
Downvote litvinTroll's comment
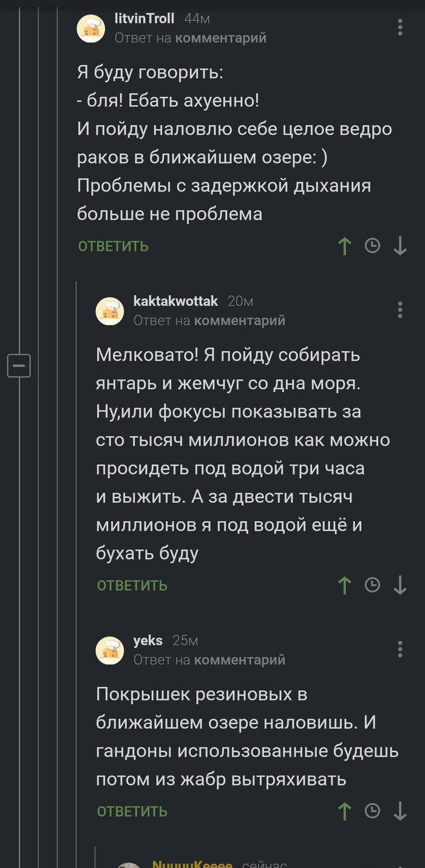(x=400, y=246)
